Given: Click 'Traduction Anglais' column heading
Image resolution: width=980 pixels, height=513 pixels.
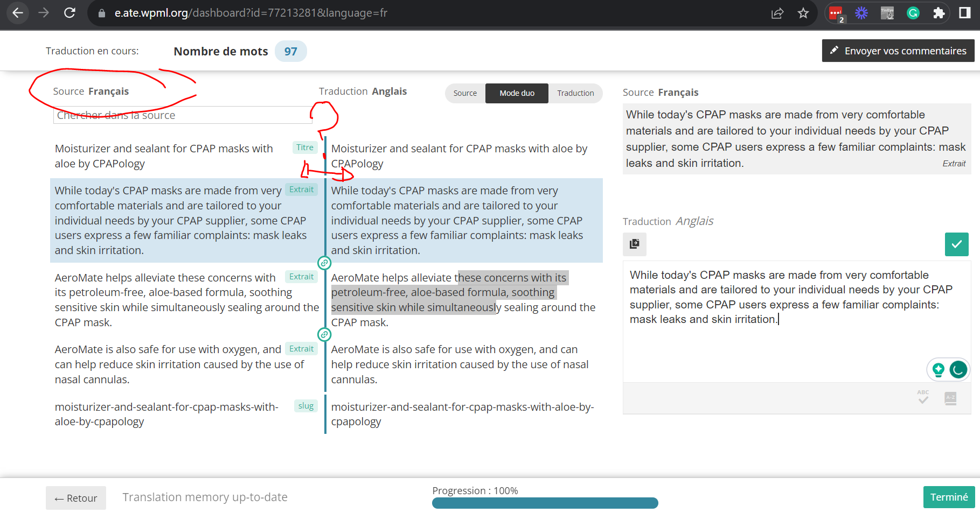Looking at the screenshot, I should tap(363, 92).
